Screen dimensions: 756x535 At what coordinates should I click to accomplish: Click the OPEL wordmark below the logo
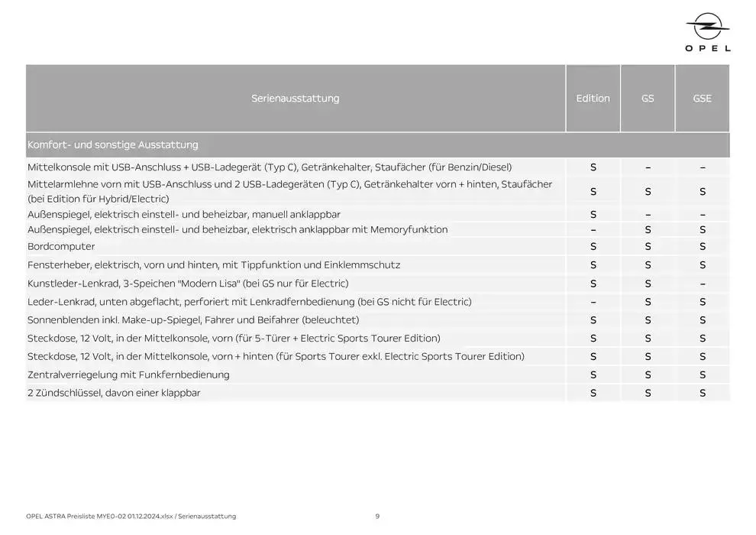pos(708,48)
